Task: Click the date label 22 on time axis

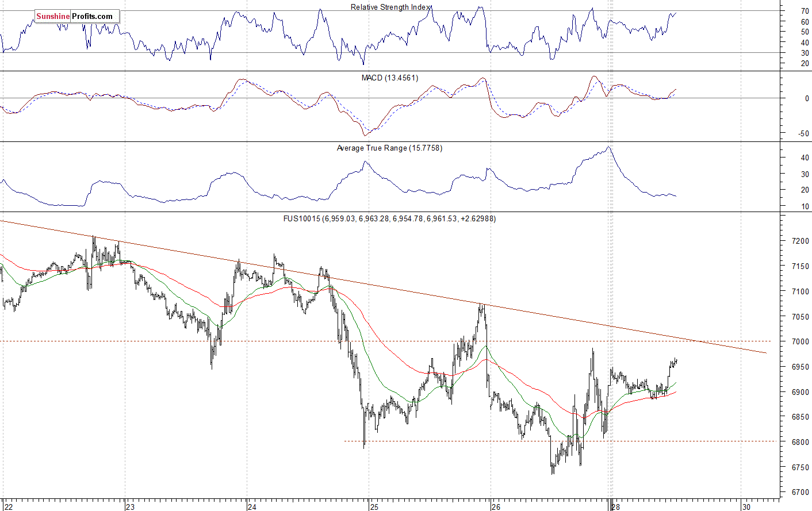Action: 8,507
